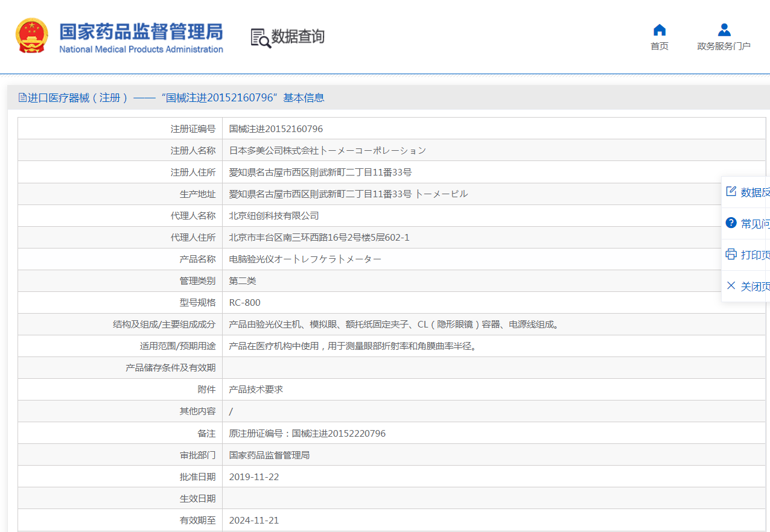The image size is (770, 532).
Task: Click the 打印页 printer icon
Action: point(731,254)
